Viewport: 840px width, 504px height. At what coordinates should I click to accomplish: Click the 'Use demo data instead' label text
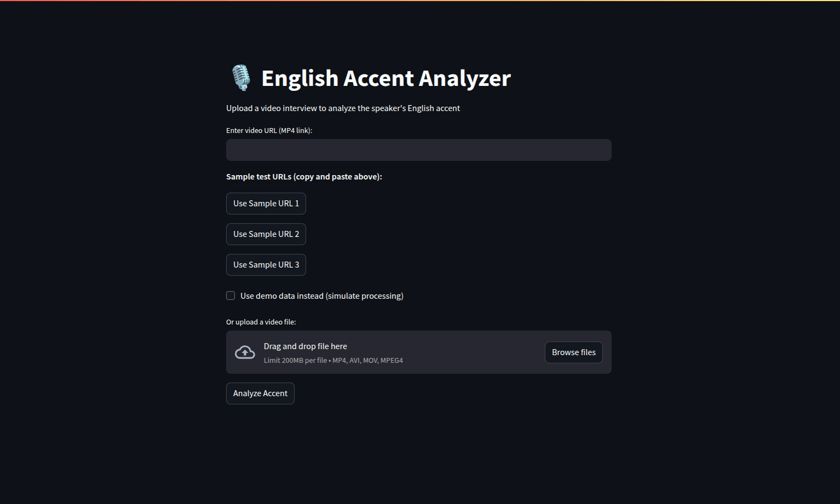[321, 296]
